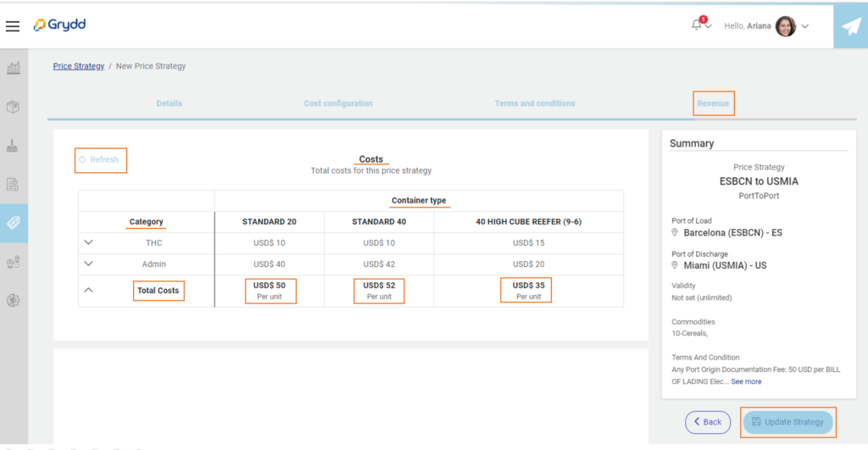Click the 10-Cereals commodity text
Screen dimensions: 868x450
[690, 333]
